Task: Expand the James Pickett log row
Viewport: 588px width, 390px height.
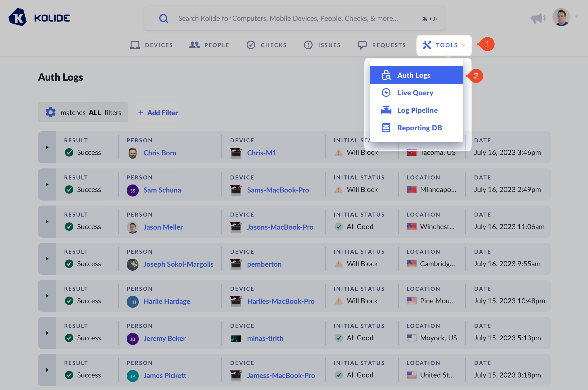Action: tap(47, 370)
